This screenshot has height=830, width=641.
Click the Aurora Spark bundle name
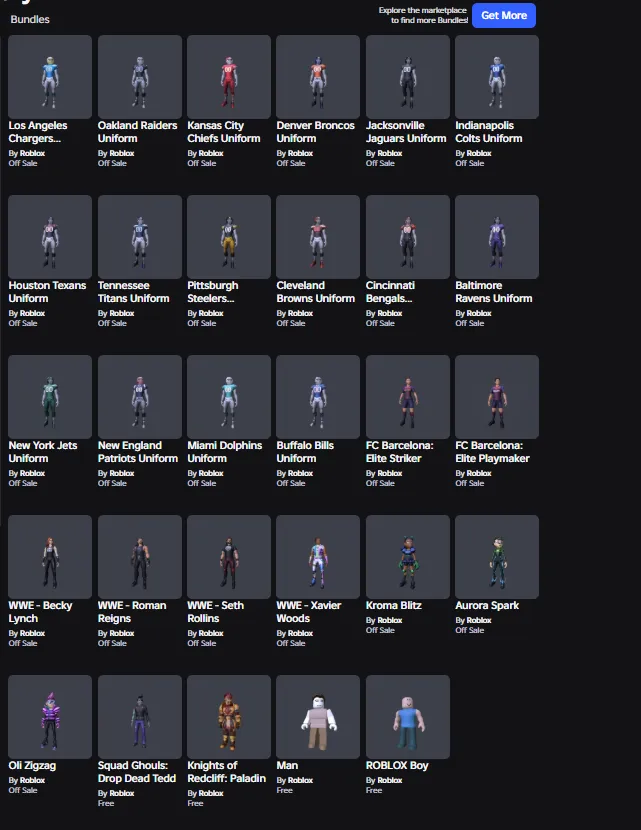point(487,605)
